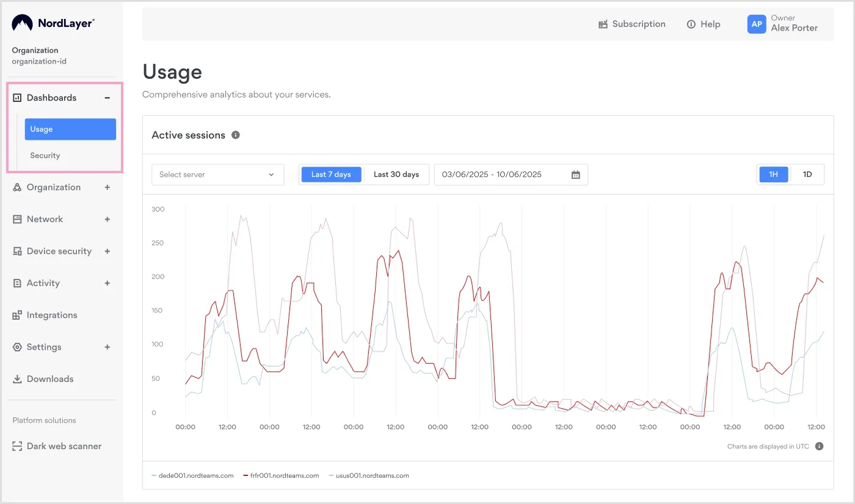
Task: Click the Active sessions title
Action: coord(189,135)
